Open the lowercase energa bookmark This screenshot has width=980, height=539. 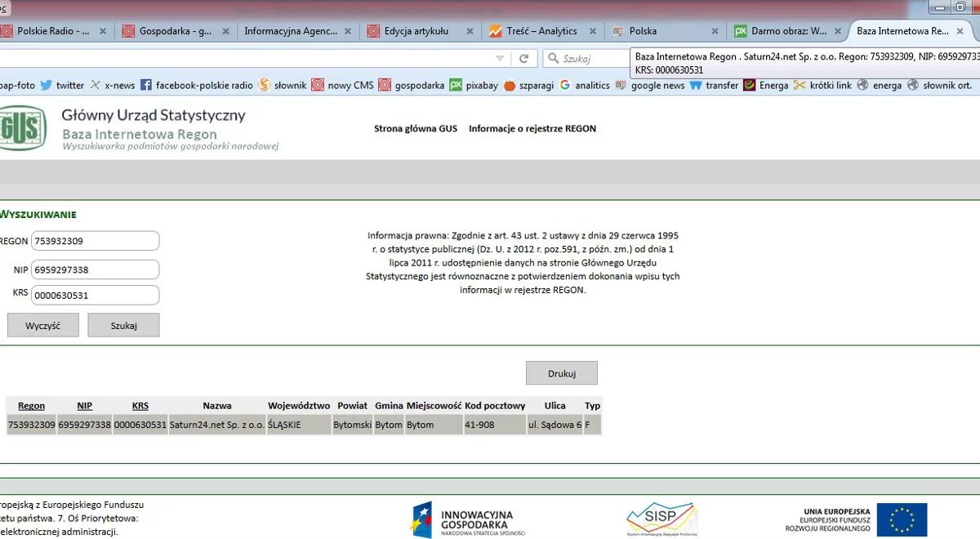click(880, 85)
